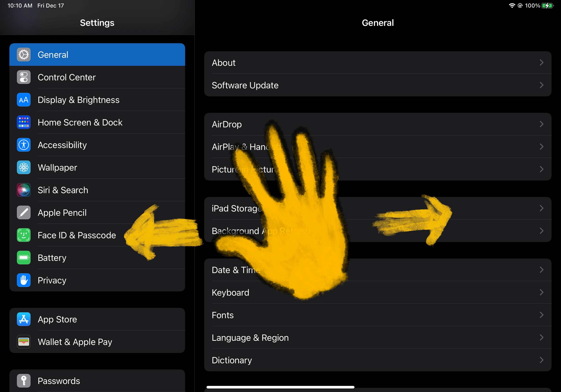Image resolution: width=561 pixels, height=392 pixels.
Task: Toggle AirPlay & Handoff setting
Action: click(x=377, y=147)
